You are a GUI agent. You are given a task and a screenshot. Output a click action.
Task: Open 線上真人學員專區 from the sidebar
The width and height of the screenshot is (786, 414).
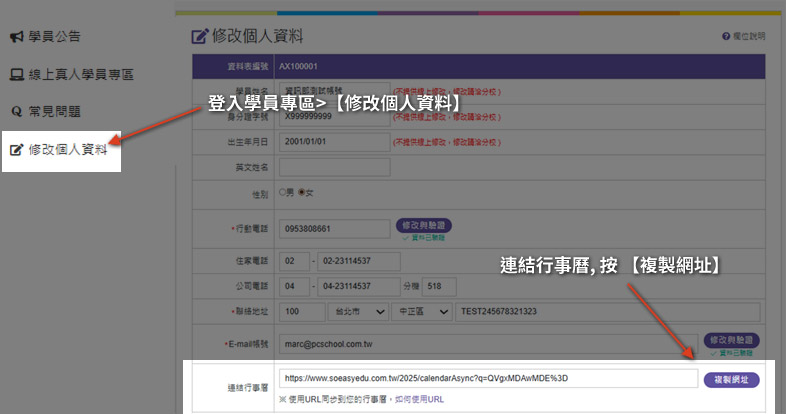(80, 74)
